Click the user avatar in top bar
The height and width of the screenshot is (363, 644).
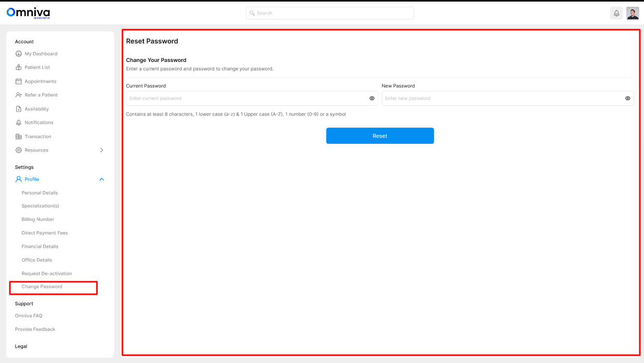[633, 13]
